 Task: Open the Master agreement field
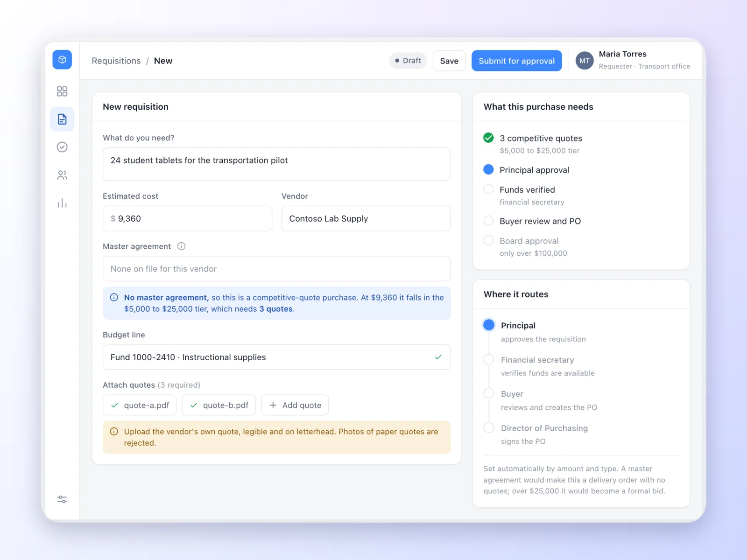tap(276, 269)
